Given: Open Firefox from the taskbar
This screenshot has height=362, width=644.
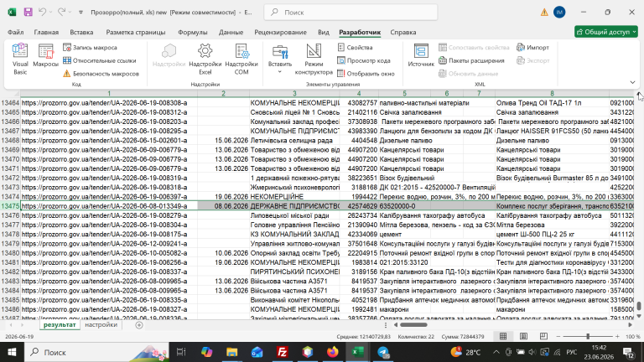Looking at the screenshot, I should pos(333,352).
